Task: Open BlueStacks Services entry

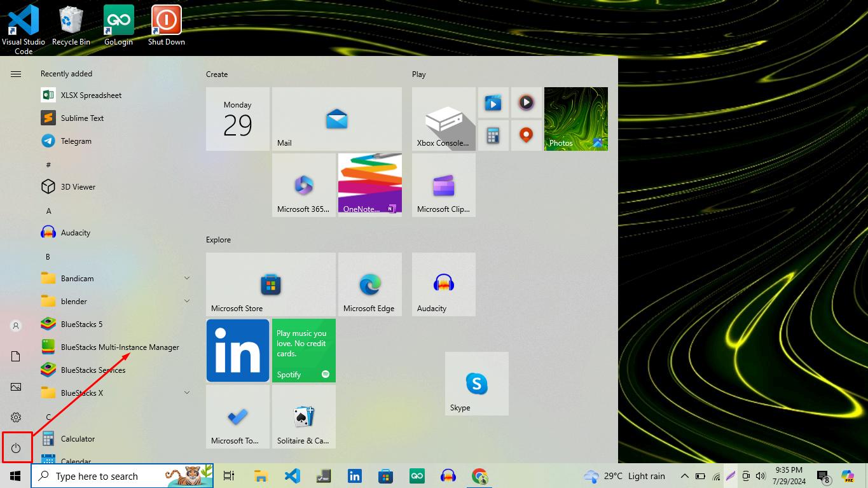Action: 116,370
